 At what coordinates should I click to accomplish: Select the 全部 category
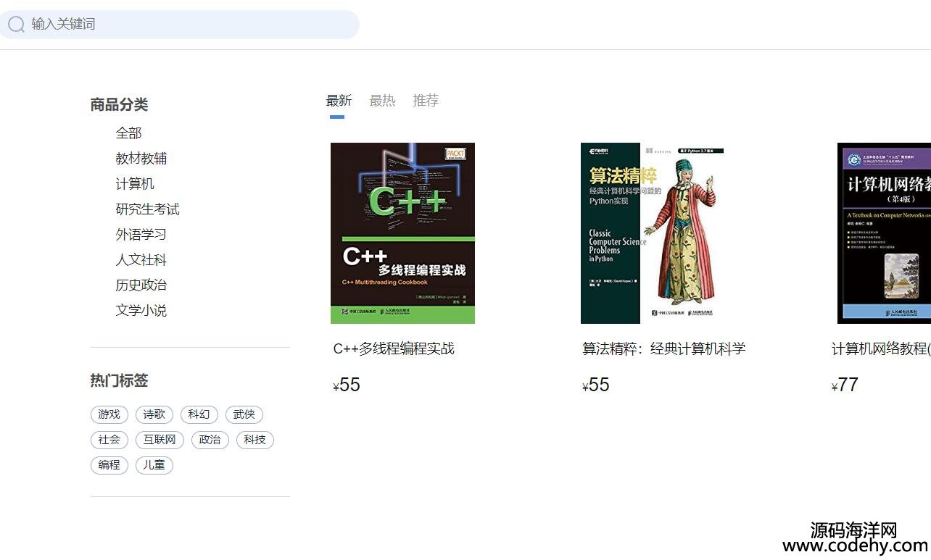point(128,133)
